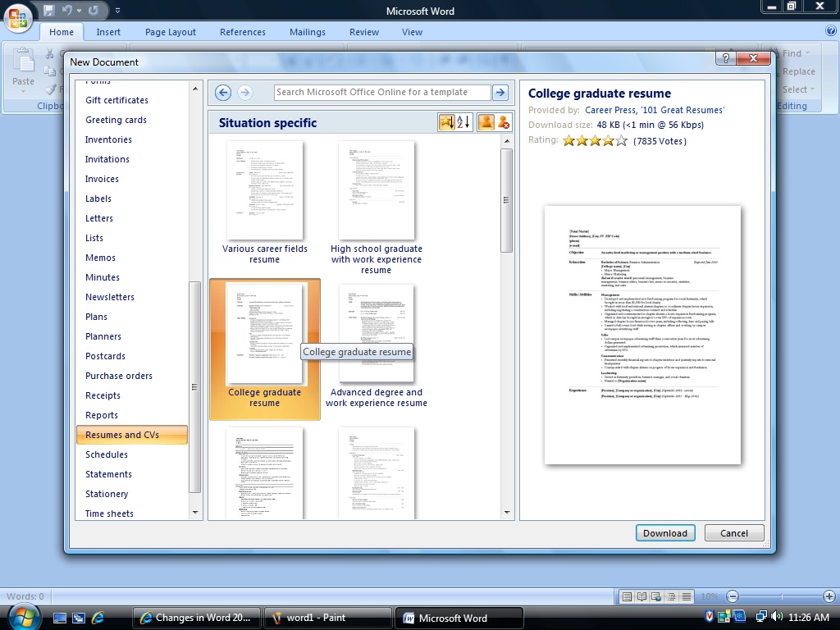The image size is (840, 630).
Task: Show customer-submitted templates icon
Action: (486, 123)
